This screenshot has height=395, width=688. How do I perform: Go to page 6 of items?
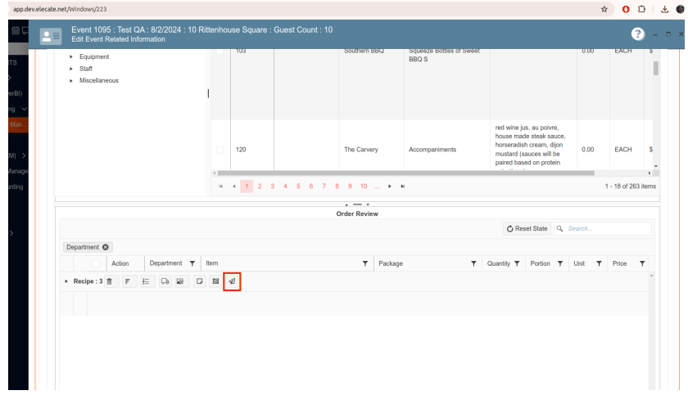pyautogui.click(x=311, y=186)
